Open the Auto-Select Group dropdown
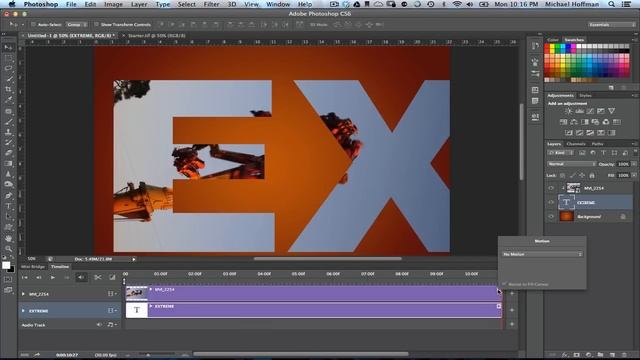The image size is (640, 360). 77,24
